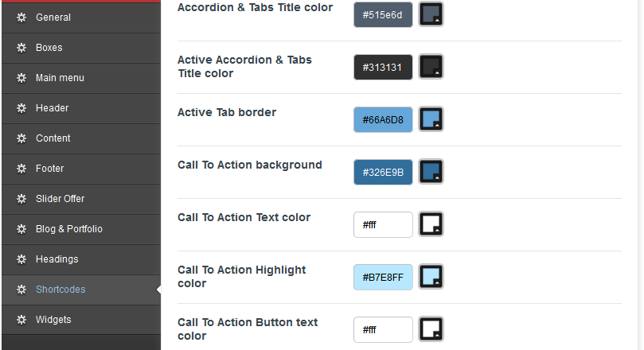Image resolution: width=644 pixels, height=350 pixels.
Task: Edit the #313131 hex color field
Action: pos(383,68)
